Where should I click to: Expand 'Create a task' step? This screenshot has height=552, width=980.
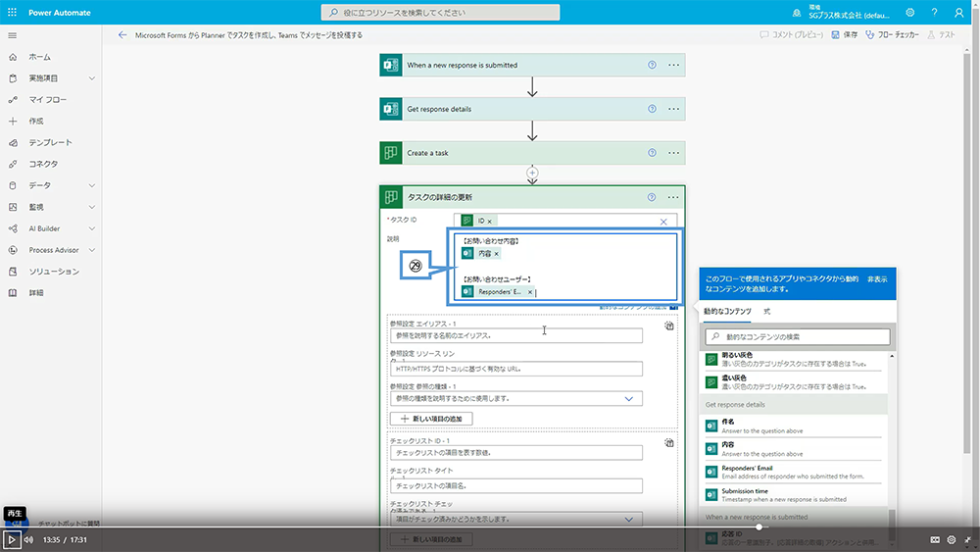[532, 153]
